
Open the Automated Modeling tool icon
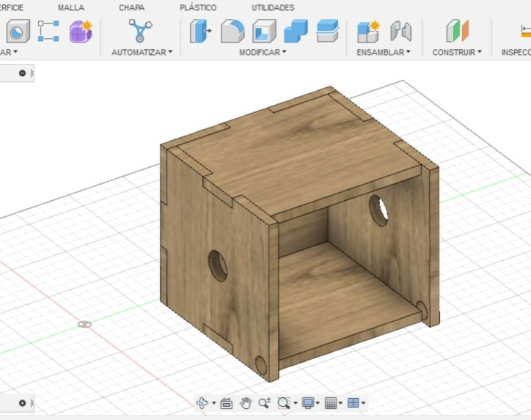click(x=140, y=31)
